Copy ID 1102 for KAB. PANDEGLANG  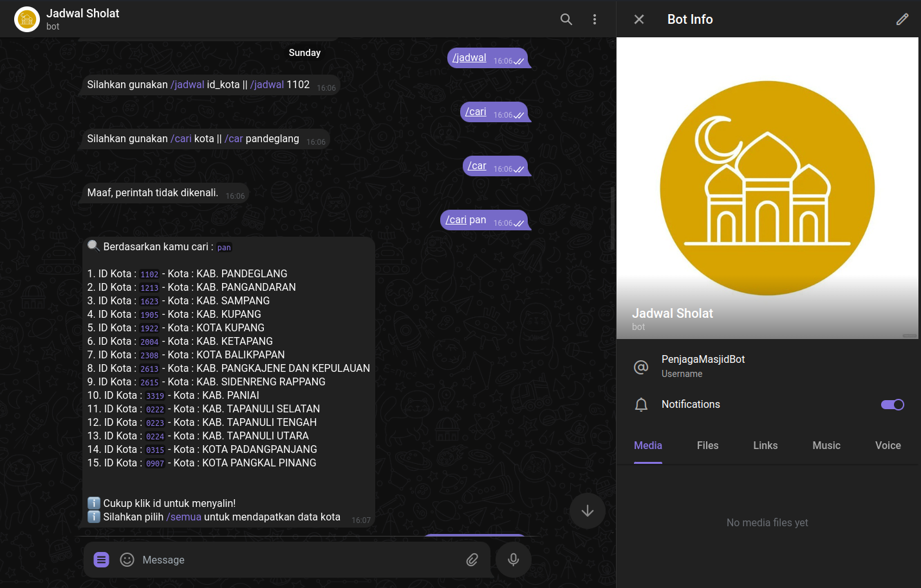pos(149,274)
